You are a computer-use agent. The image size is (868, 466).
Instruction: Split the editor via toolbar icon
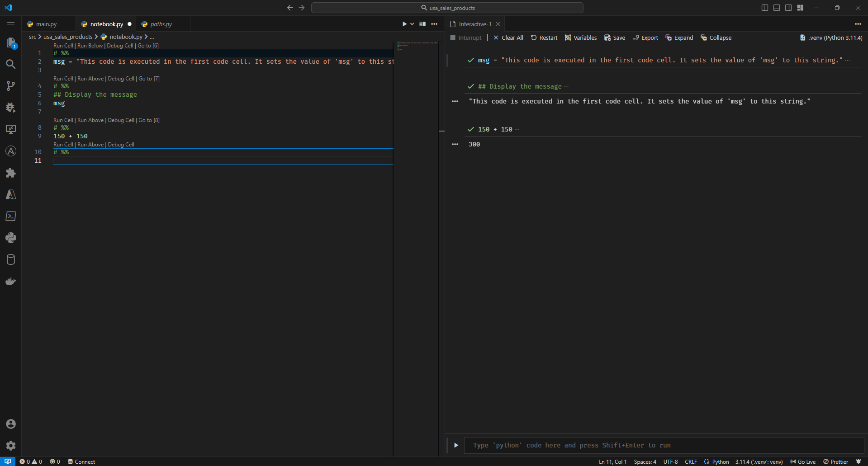point(422,24)
